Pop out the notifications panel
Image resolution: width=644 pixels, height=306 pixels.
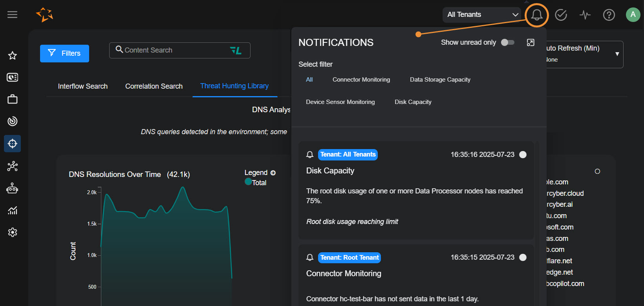tap(531, 42)
